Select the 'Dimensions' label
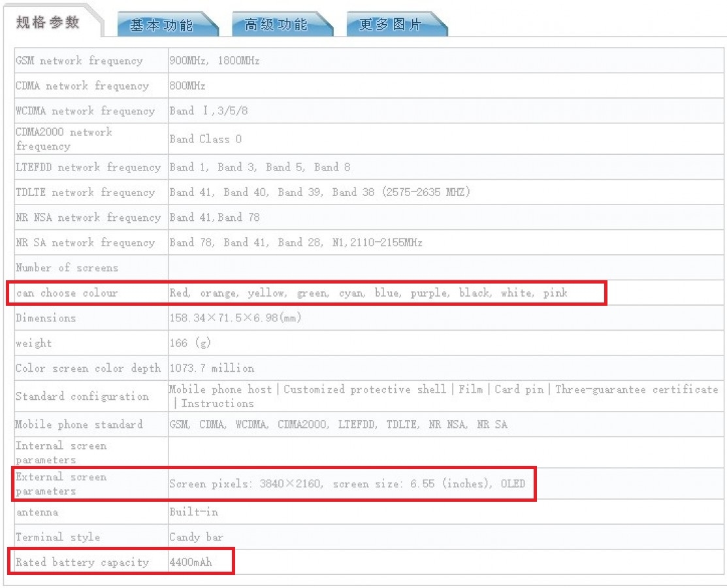This screenshot has height=588, width=727. pyautogui.click(x=46, y=318)
